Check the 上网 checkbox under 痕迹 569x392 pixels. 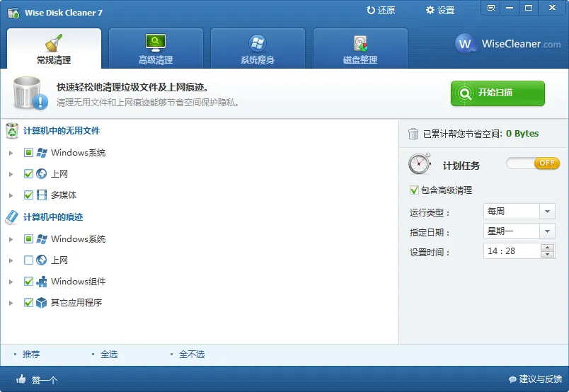(28, 260)
